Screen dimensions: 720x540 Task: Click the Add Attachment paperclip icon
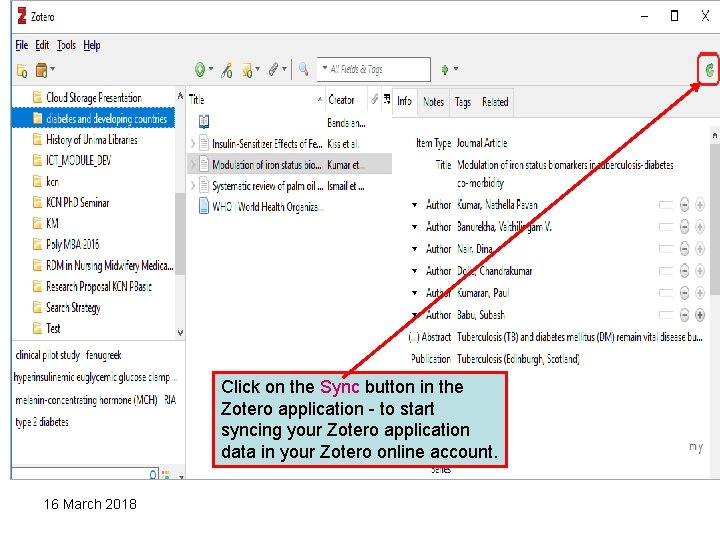(x=274, y=70)
